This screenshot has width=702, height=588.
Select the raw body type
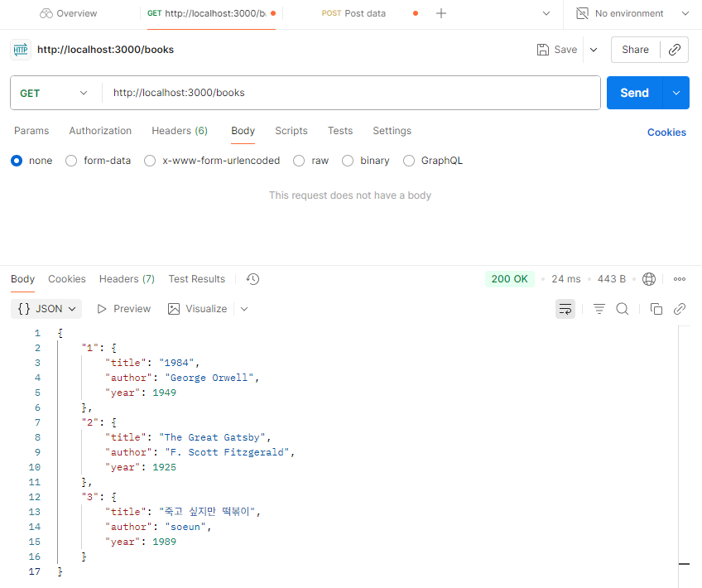coord(299,161)
